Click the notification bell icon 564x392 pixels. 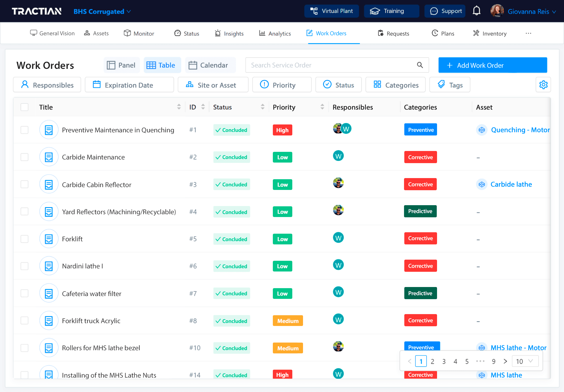click(477, 11)
